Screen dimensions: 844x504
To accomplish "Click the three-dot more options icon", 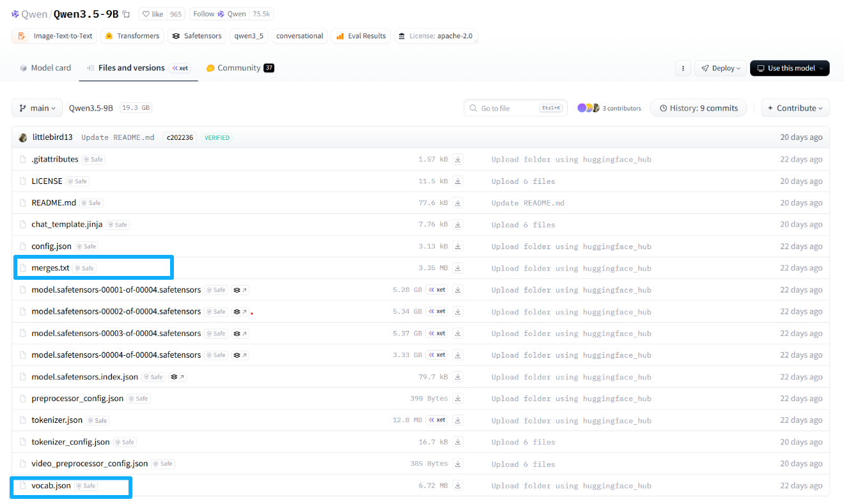I will pos(684,68).
